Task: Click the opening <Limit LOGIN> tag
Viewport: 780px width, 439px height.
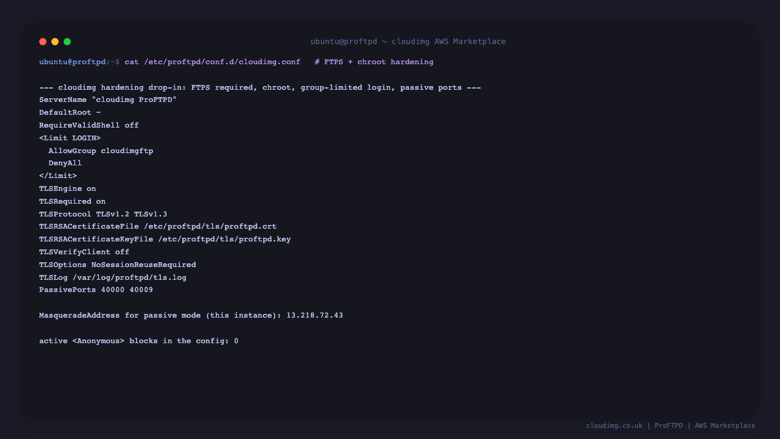Action: pos(70,138)
